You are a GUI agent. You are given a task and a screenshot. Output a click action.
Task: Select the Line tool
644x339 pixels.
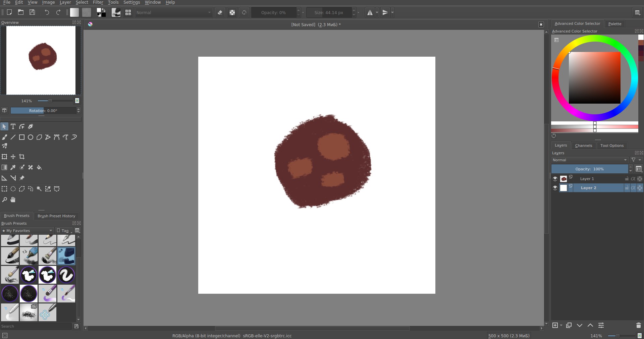coord(13,137)
